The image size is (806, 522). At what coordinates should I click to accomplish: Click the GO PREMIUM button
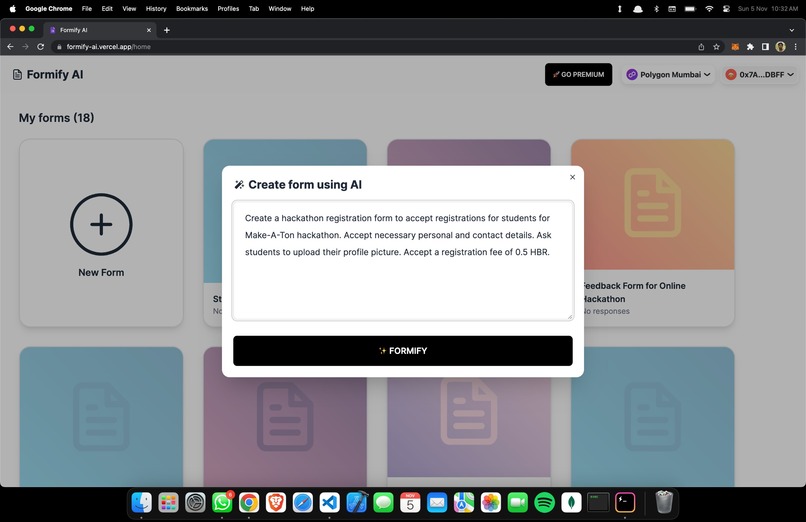[x=578, y=74]
